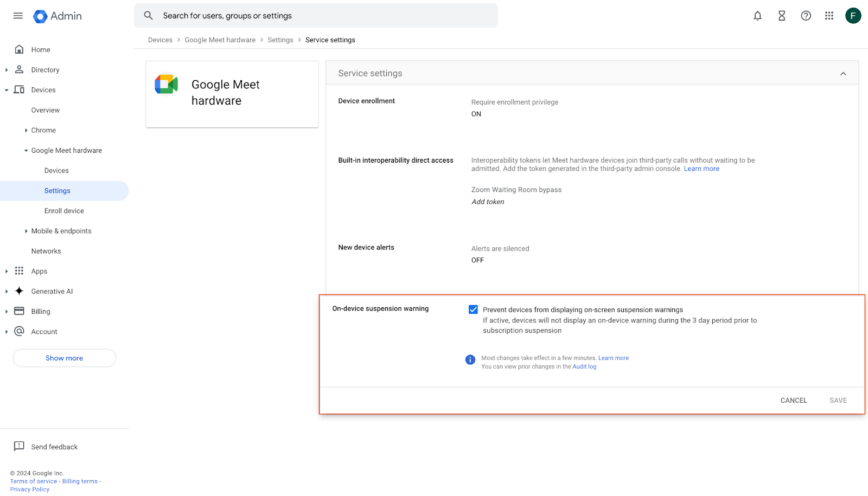Expand the Directory section arrow
Viewport: 868px width, 496px height.
7,70
